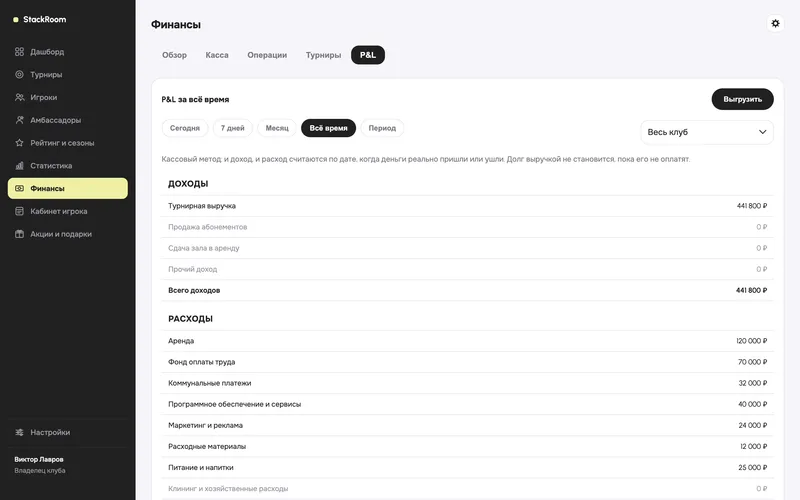Click the Турниры target icon in sidebar
Viewport: 800px width, 500px height.
(19, 74)
